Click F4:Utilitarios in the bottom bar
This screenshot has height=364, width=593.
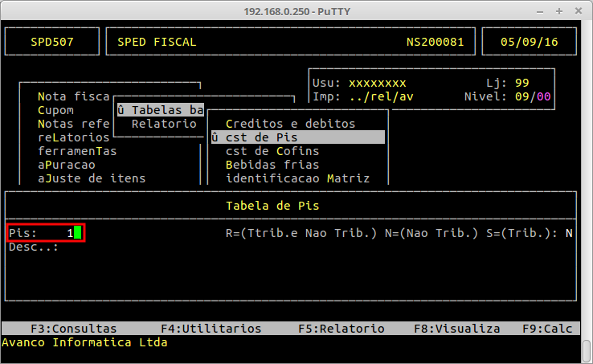click(211, 329)
